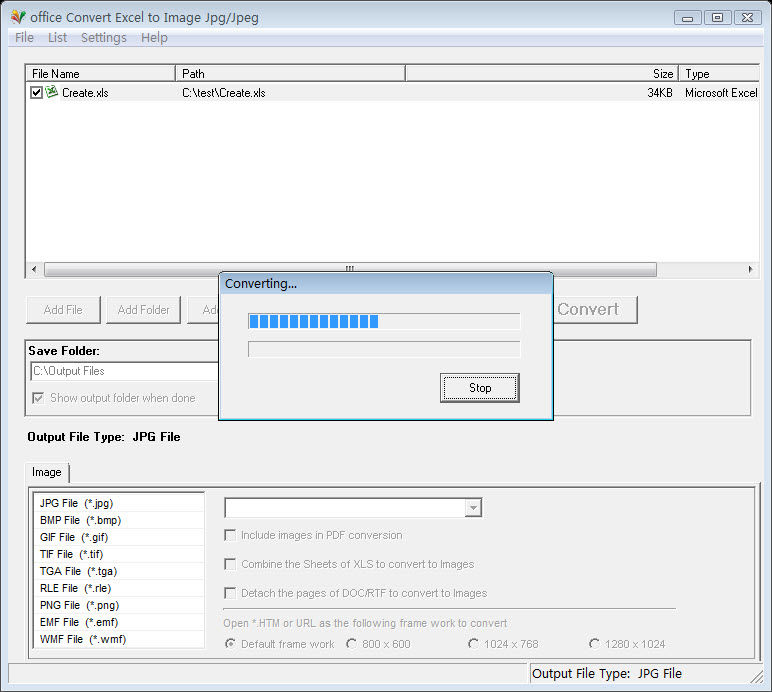
Task: Choose the 800 x 600 radio button
Action: 351,644
